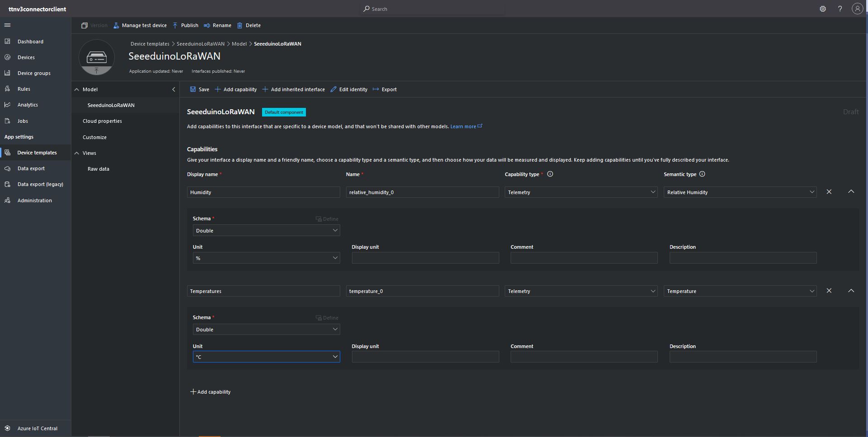Open Rules in the left sidebar

tap(23, 89)
